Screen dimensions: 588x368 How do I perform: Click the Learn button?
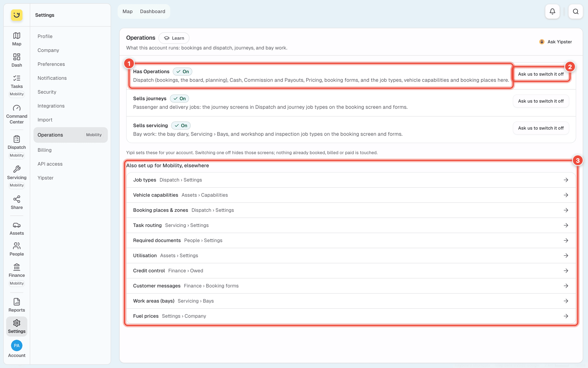pos(174,38)
